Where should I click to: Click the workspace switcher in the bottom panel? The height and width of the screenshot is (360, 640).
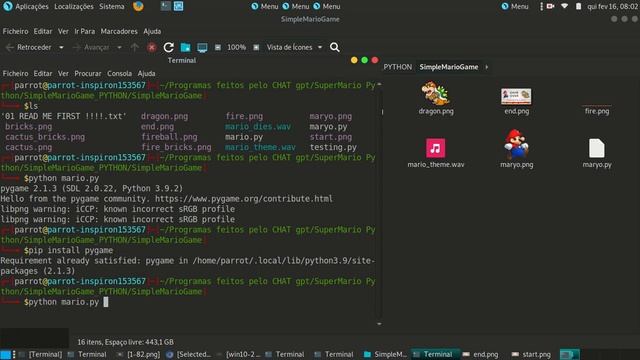click(569, 354)
